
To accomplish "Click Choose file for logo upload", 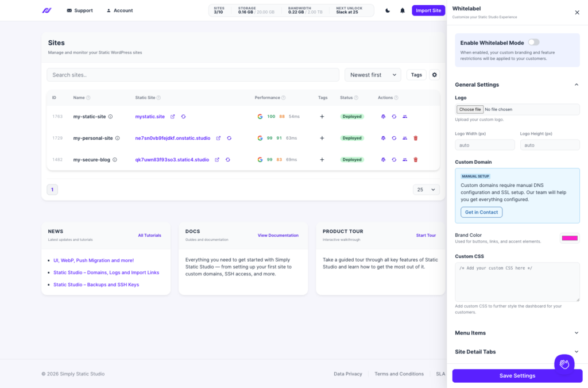I will click(x=470, y=109).
